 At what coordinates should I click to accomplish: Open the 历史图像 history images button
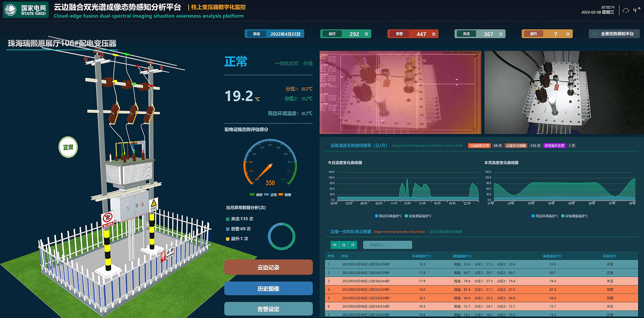pos(268,289)
